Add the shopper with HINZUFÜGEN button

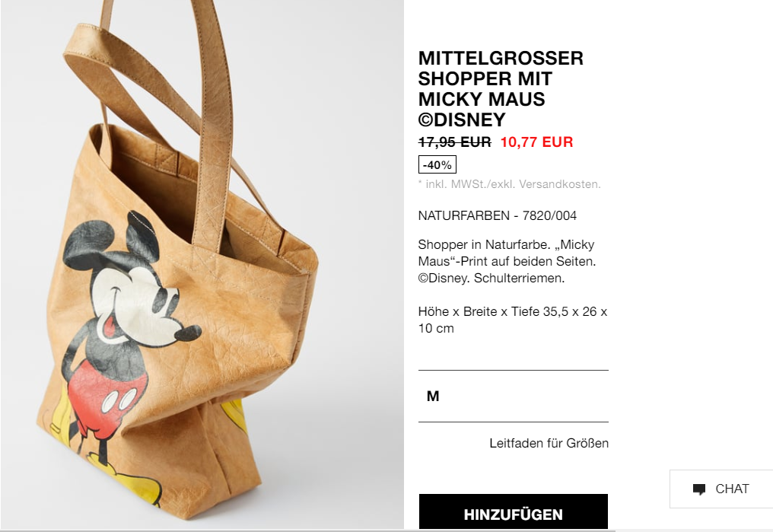pyautogui.click(x=514, y=513)
